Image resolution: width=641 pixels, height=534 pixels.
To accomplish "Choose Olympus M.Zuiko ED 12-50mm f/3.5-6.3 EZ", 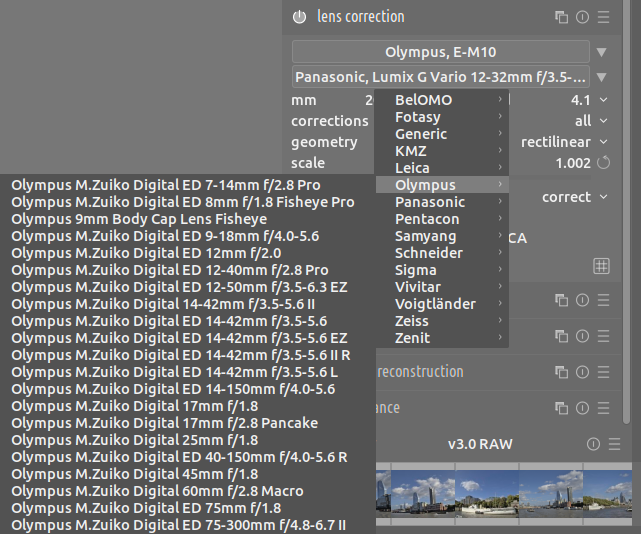I will [x=188, y=287].
